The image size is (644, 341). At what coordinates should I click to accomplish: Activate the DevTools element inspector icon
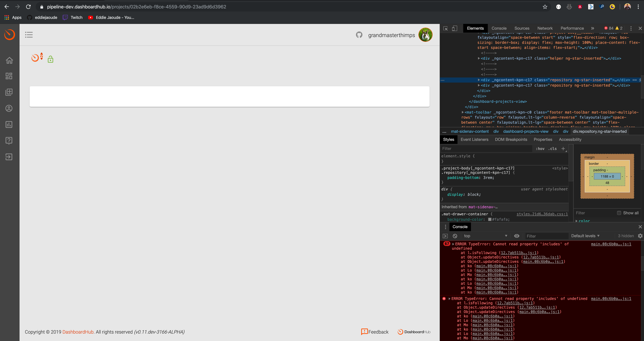(x=445, y=28)
